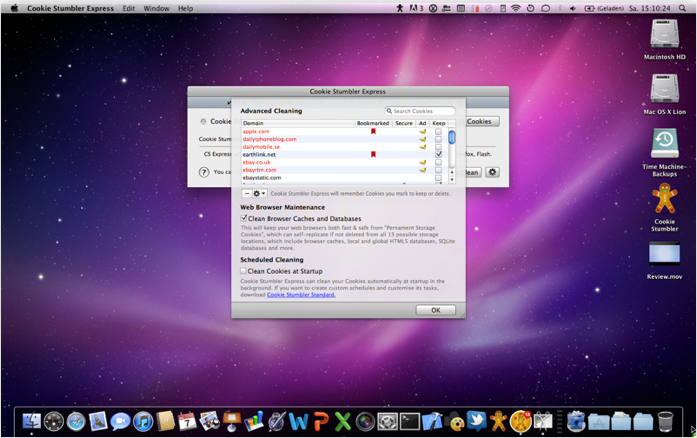Viewport: 697px width, 438px height.
Task: Untick Keep checkbox for earthlink.net
Action: pos(438,154)
